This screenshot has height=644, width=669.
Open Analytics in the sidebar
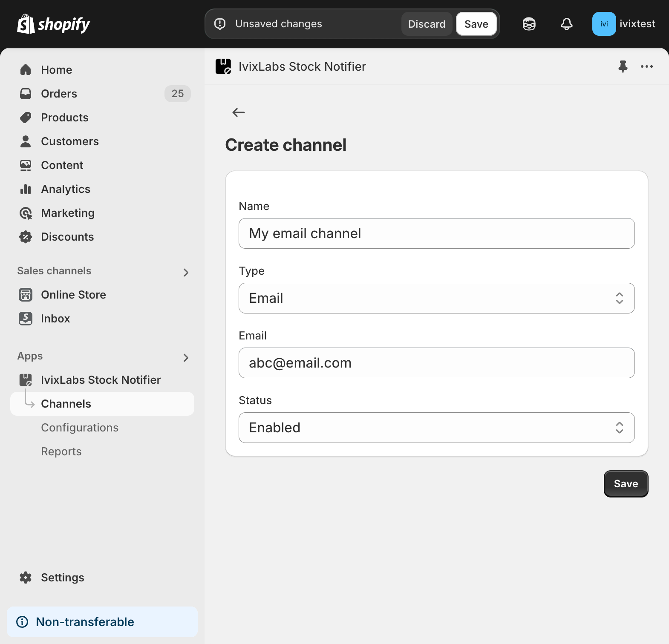coord(102,189)
